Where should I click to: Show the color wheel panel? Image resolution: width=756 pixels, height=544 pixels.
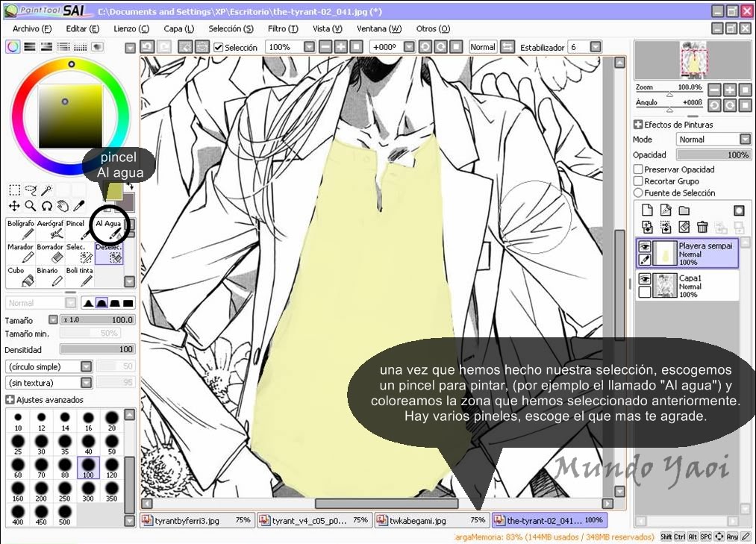click(x=13, y=47)
